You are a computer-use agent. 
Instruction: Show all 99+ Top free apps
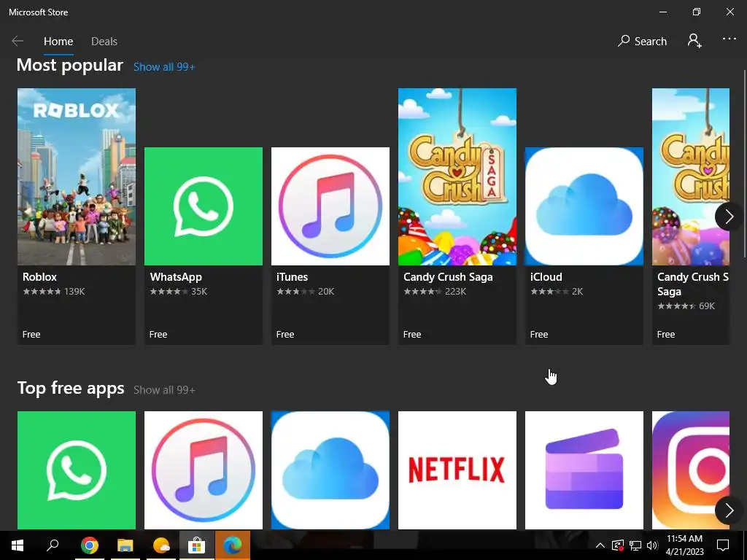point(164,390)
